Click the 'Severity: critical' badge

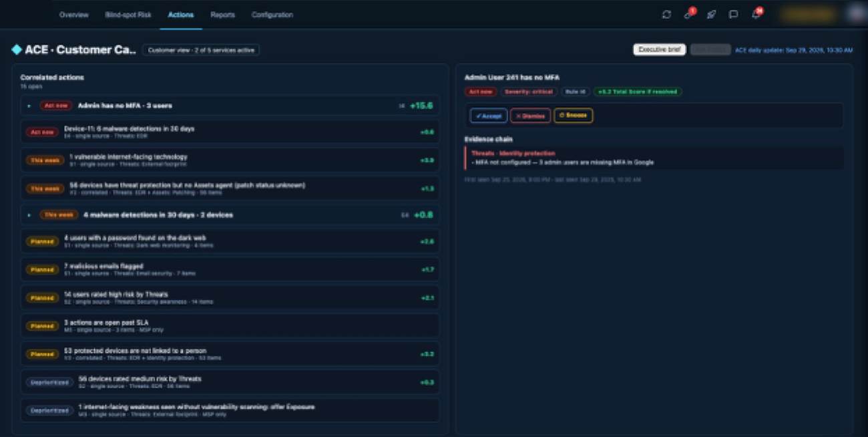[x=529, y=92]
